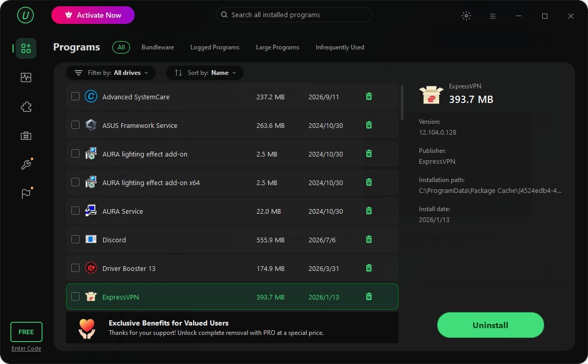588x364 pixels.
Task: Click trash icon for AURA lighting effect add-on x64
Action: coord(369,182)
